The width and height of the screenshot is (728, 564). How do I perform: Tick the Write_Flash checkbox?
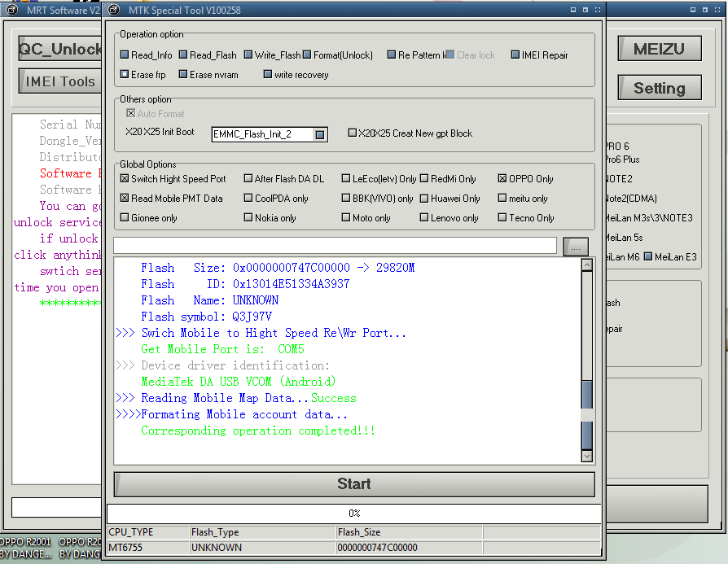pyautogui.click(x=248, y=55)
